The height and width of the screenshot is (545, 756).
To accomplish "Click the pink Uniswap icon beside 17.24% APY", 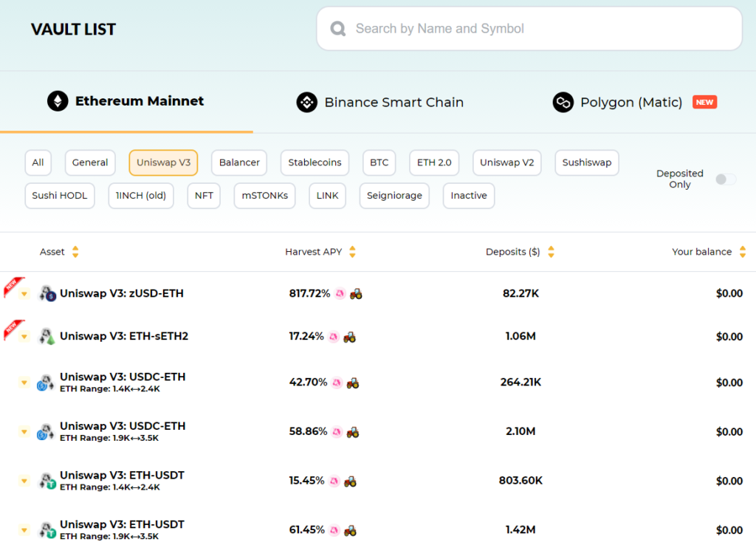I will 334,337.
